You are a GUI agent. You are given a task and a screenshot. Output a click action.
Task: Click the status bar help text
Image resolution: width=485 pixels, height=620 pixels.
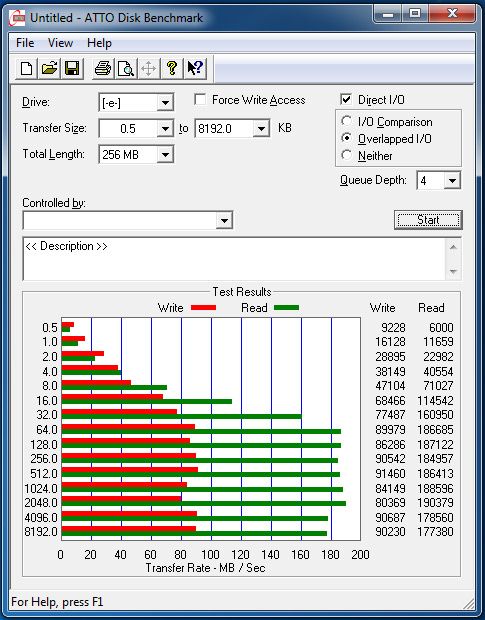tap(57, 602)
